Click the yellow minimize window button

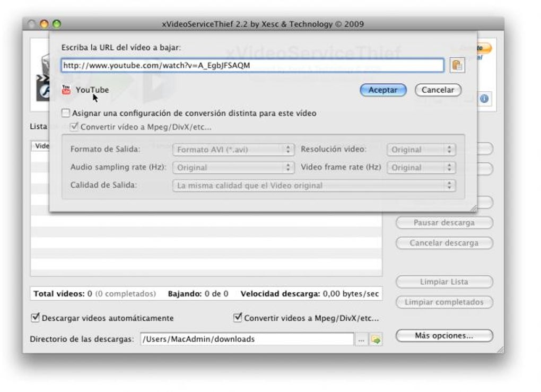click(x=44, y=24)
